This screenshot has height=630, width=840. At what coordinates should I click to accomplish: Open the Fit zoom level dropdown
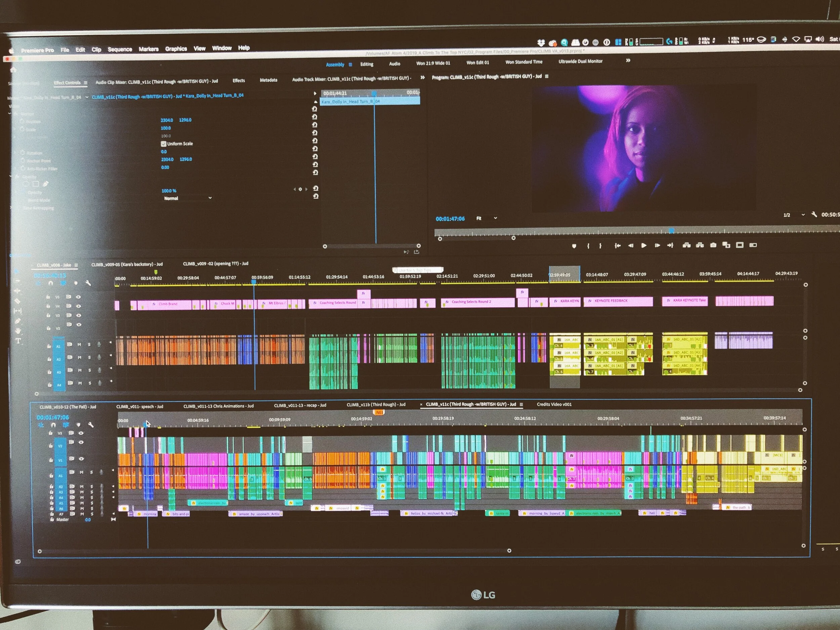click(x=487, y=218)
